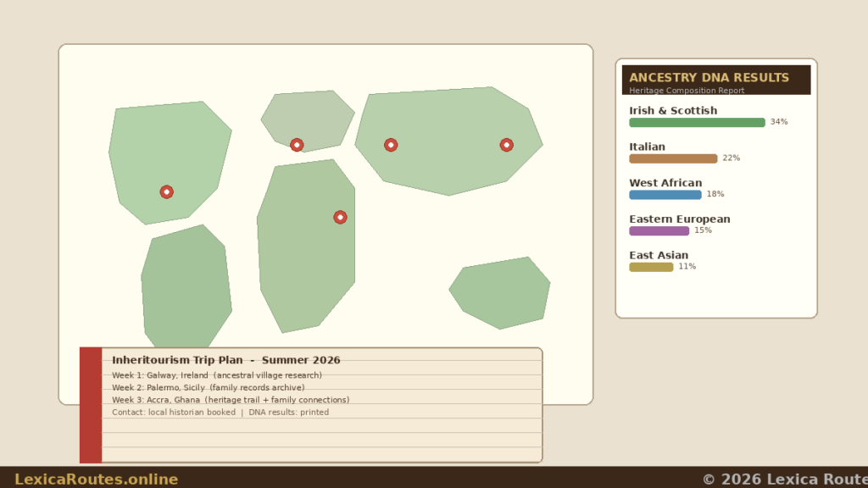Viewport: 868px width, 488px height.
Task: Click the 'West African' label
Action: pyautogui.click(x=665, y=183)
